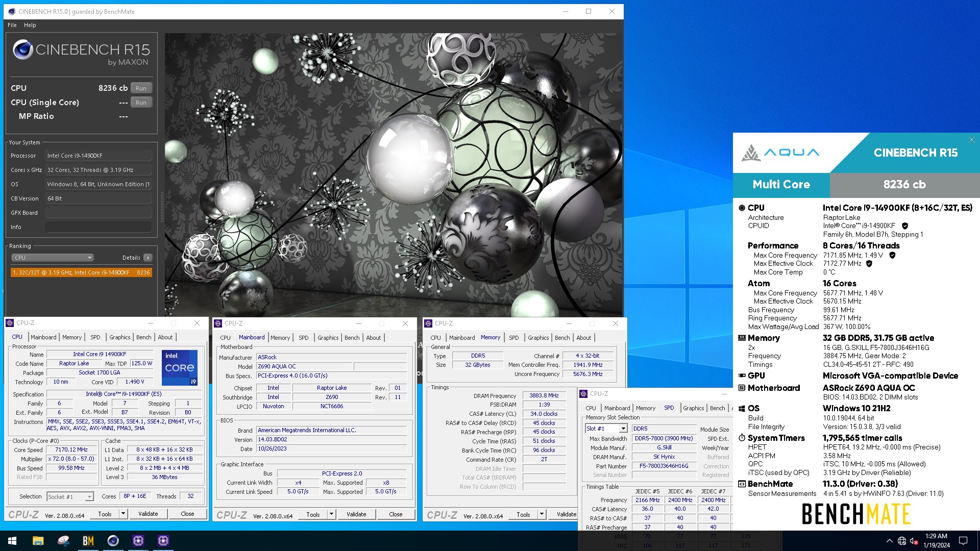Screen dimensions: 980x551
Task: Open the Help menu in Cinebench
Action: pyautogui.click(x=30, y=25)
